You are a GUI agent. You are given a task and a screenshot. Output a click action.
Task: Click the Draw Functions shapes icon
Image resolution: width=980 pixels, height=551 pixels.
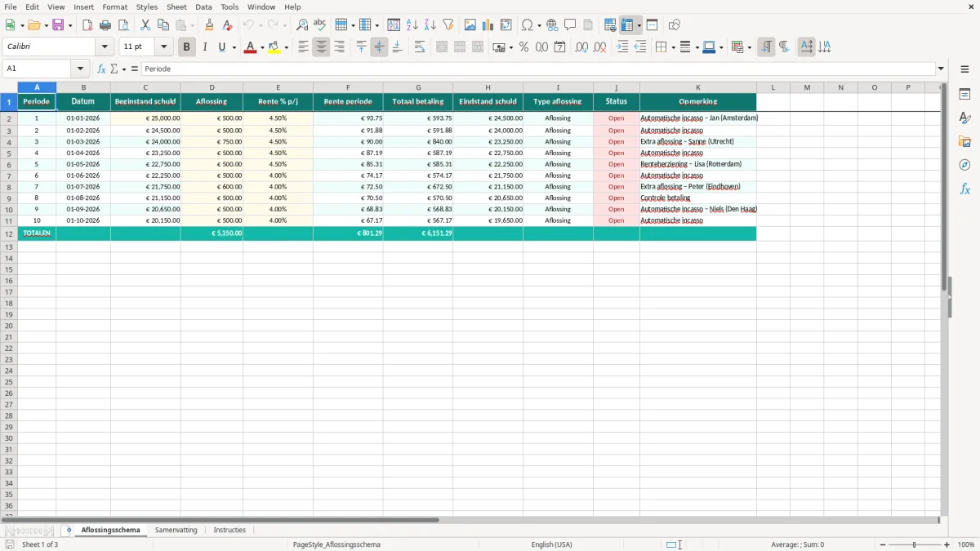click(x=674, y=25)
